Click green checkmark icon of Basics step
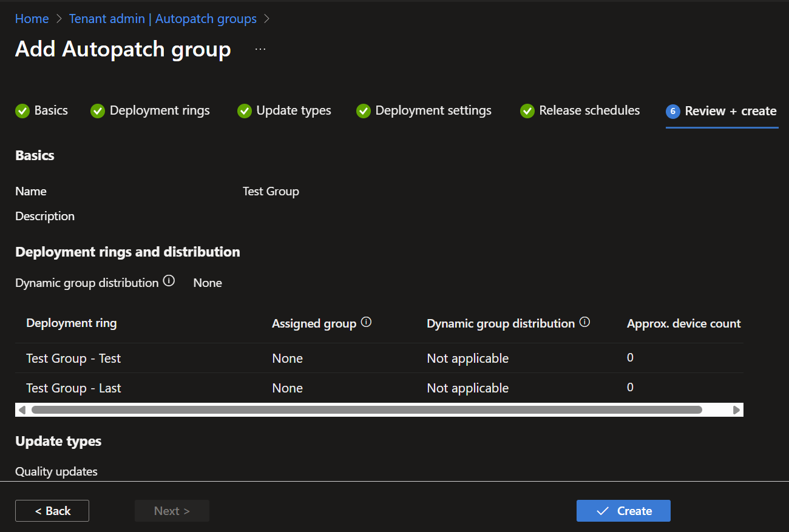 tap(22, 111)
